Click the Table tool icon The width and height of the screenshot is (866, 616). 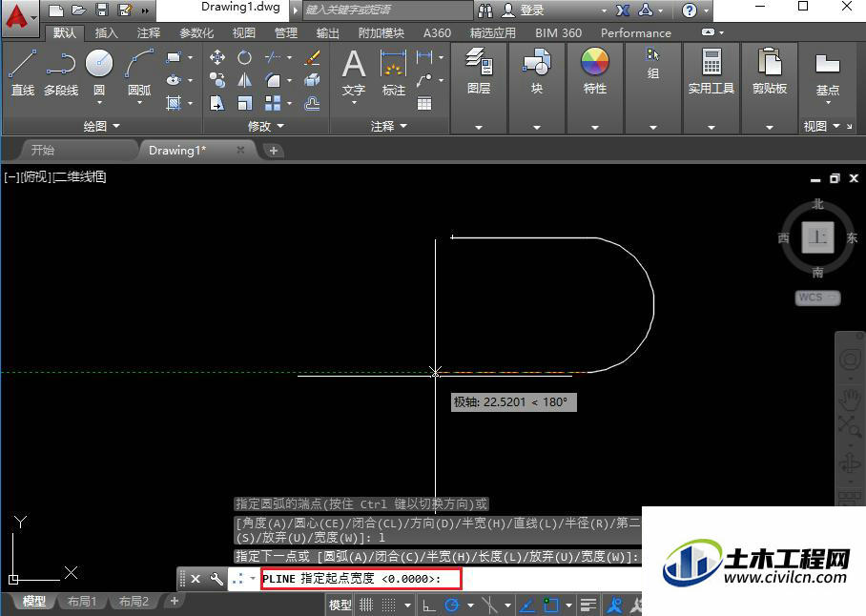[x=424, y=103]
